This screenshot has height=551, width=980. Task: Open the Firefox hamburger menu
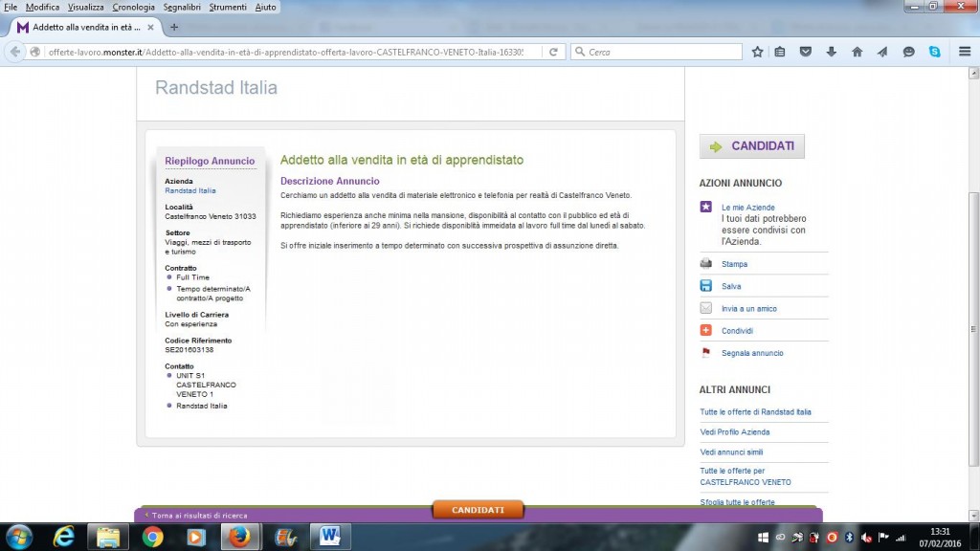click(x=965, y=52)
